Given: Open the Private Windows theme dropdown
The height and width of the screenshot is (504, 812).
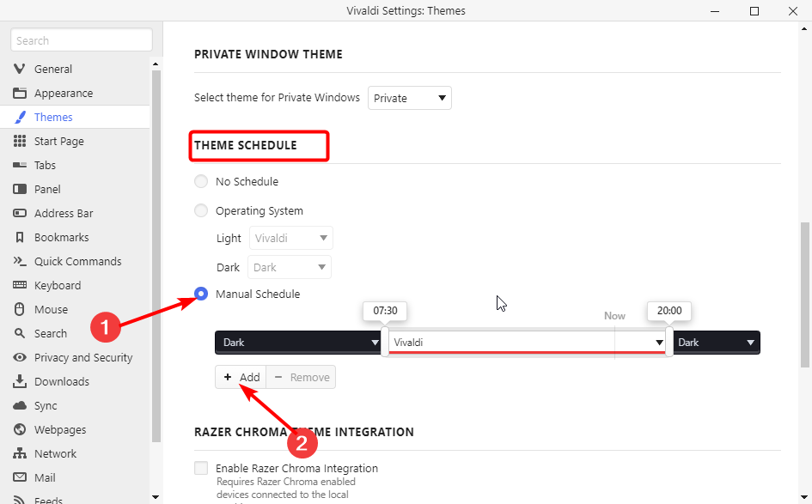Looking at the screenshot, I should coord(410,98).
